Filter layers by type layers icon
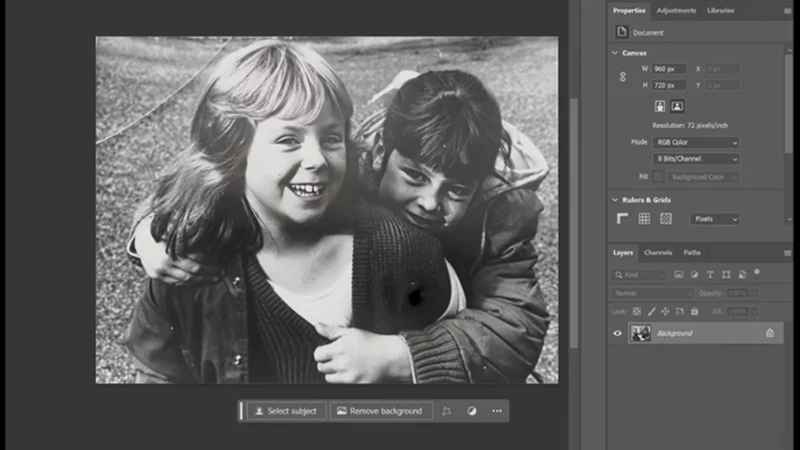 click(x=710, y=274)
